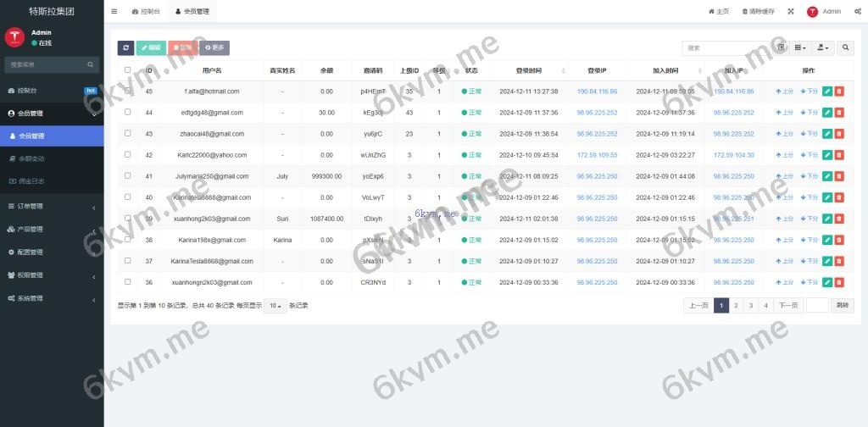
Task: Click the refresh table button
Action: [125, 48]
